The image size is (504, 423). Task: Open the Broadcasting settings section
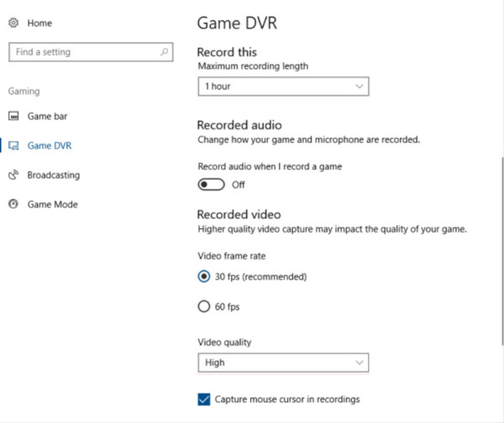point(54,175)
